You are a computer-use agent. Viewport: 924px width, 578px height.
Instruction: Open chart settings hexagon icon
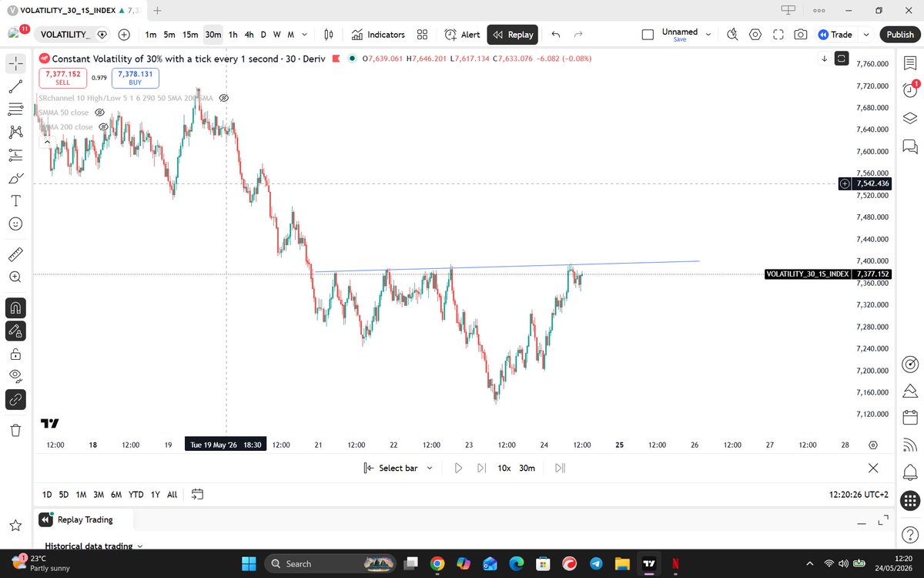click(x=755, y=35)
